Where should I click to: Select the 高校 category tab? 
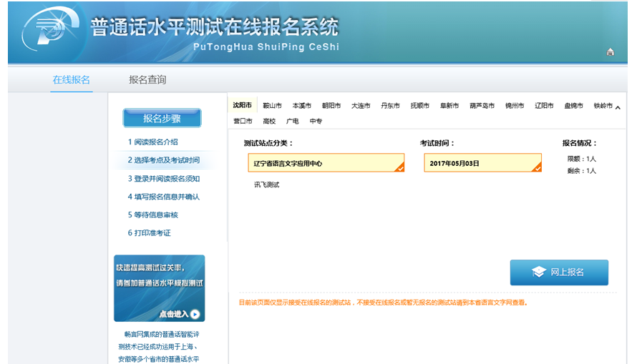coord(269,121)
